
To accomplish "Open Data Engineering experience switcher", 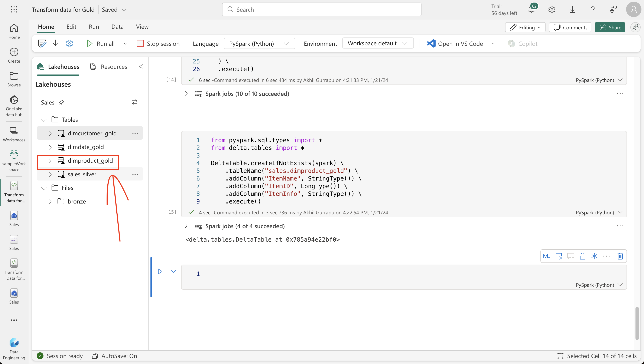I will coord(14,349).
